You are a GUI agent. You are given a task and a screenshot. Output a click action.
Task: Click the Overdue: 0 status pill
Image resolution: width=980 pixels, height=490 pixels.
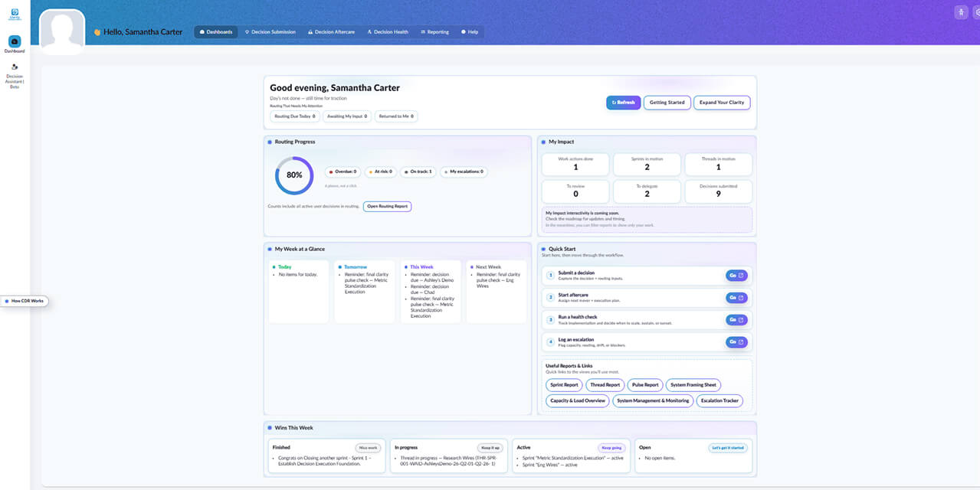click(x=343, y=171)
